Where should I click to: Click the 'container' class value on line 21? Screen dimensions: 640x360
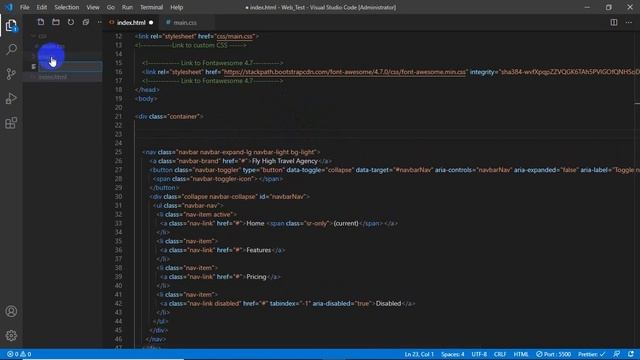click(184, 116)
